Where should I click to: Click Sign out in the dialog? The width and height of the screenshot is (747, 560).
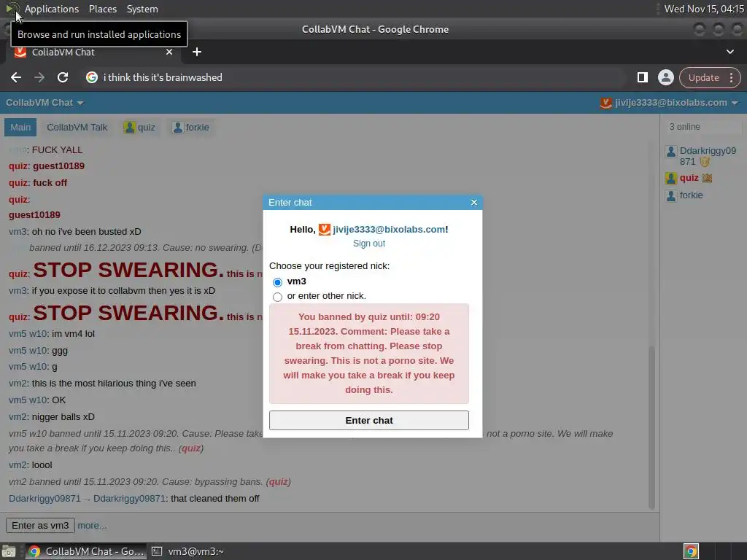[368, 244]
